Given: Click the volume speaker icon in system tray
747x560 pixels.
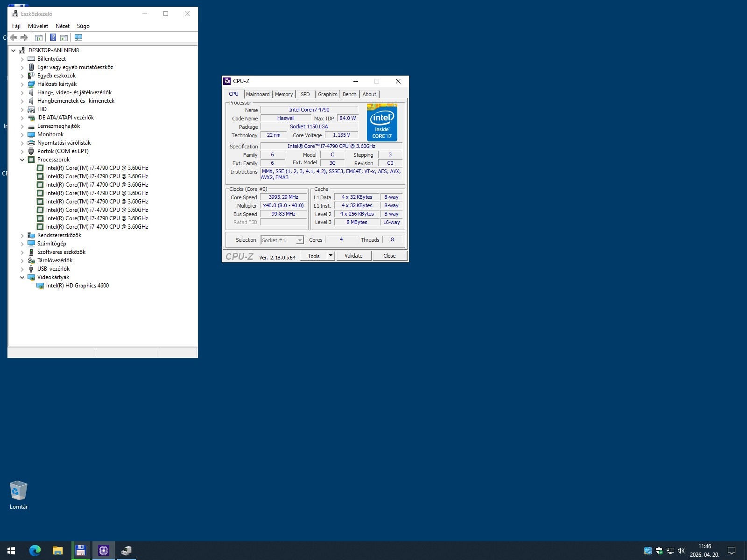Looking at the screenshot, I should [681, 551].
